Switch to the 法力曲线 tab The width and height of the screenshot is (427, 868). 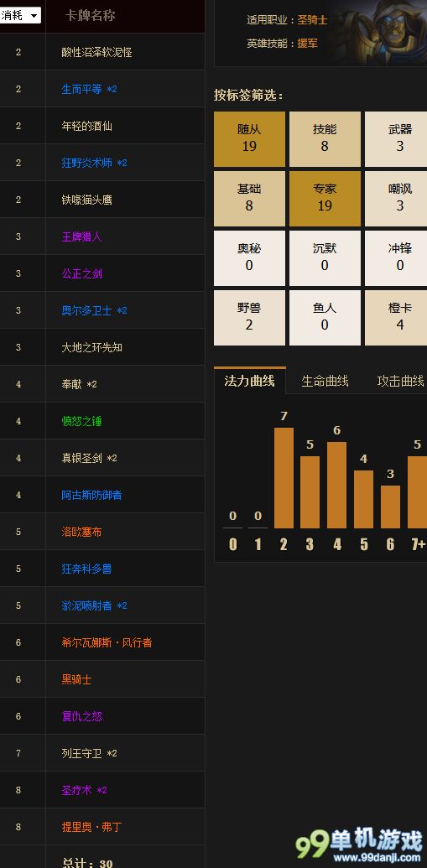tap(250, 381)
